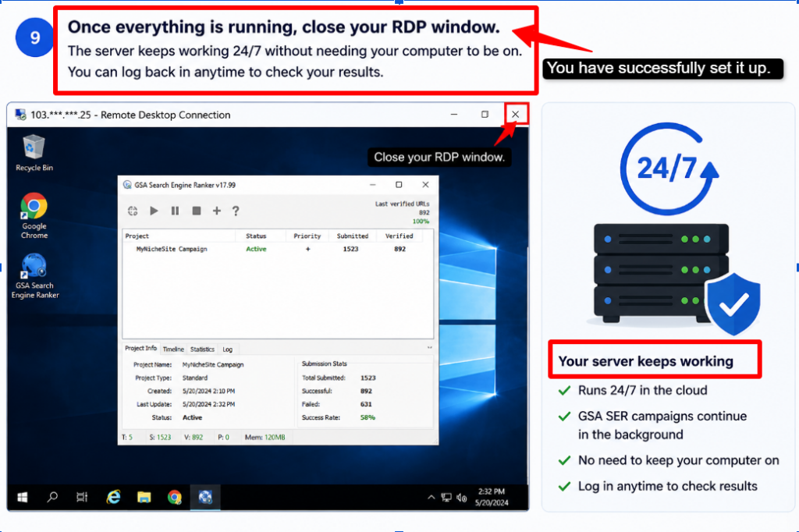The height and width of the screenshot is (532, 799).
Task: Click the 892 verified table cell
Action: click(399, 249)
